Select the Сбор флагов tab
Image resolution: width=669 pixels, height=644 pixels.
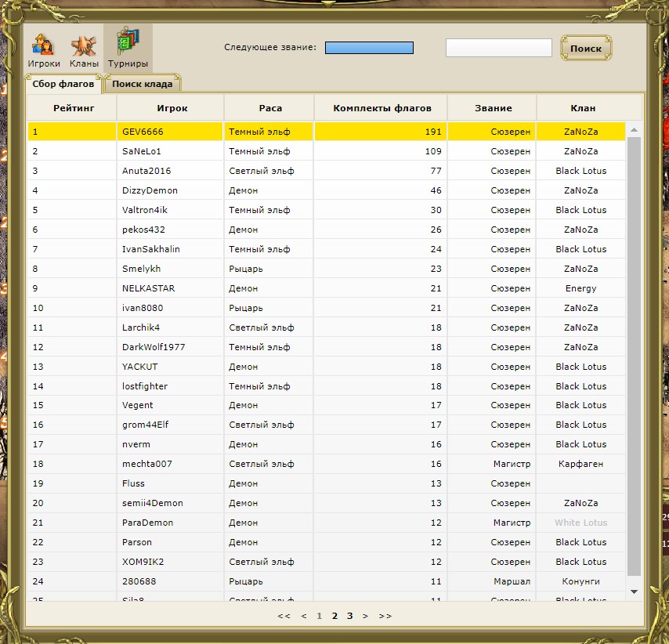pyautogui.click(x=63, y=84)
